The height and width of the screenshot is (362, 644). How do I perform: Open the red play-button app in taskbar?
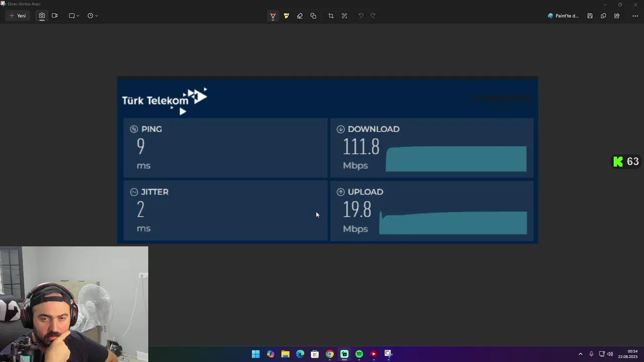[x=374, y=354]
